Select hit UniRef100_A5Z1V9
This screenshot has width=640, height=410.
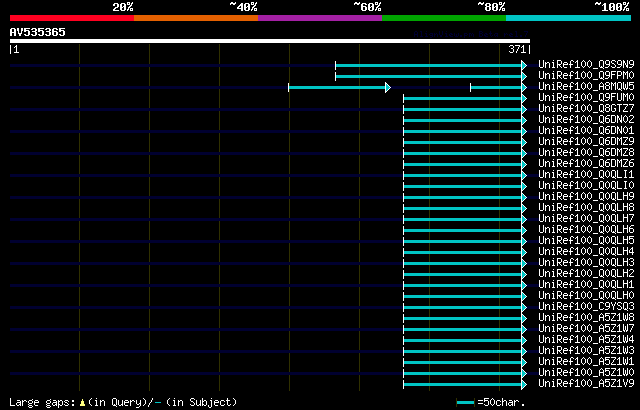click(586, 383)
